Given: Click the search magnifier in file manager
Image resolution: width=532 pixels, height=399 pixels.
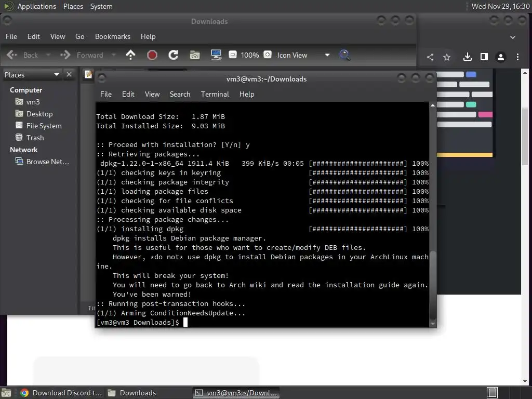Looking at the screenshot, I should (344, 55).
